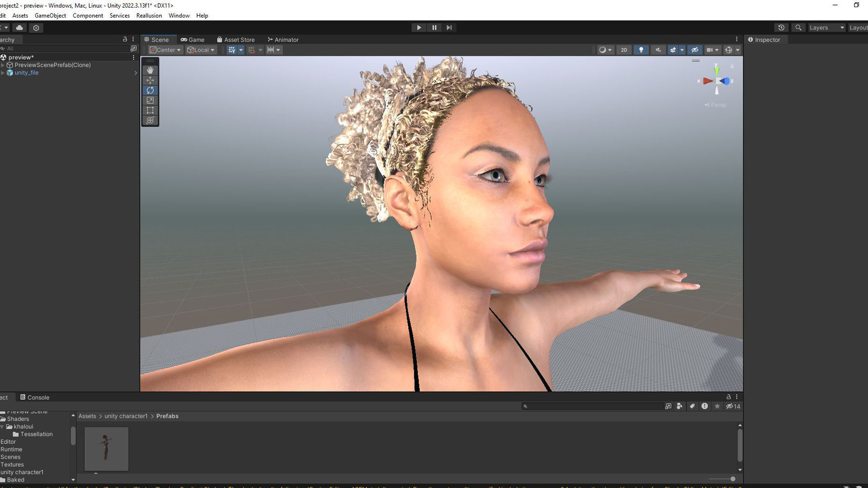Image resolution: width=868 pixels, height=488 pixels.
Task: Click the Project favorites star icon
Action: tap(717, 406)
